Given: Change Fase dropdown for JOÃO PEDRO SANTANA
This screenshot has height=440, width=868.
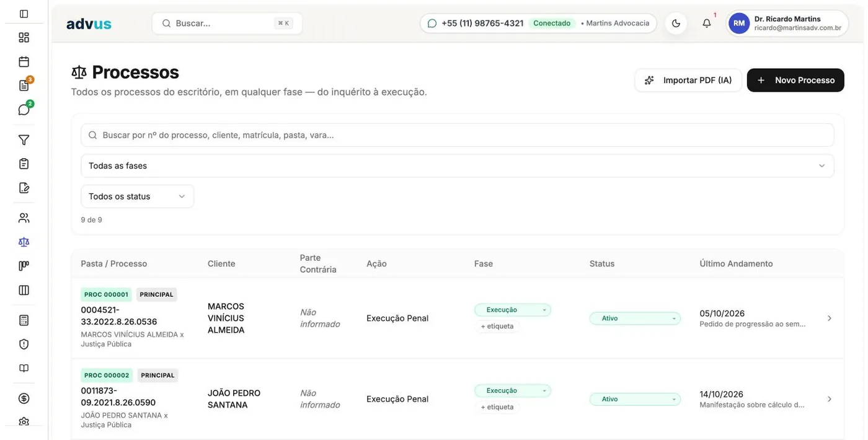Looking at the screenshot, I should tap(513, 390).
